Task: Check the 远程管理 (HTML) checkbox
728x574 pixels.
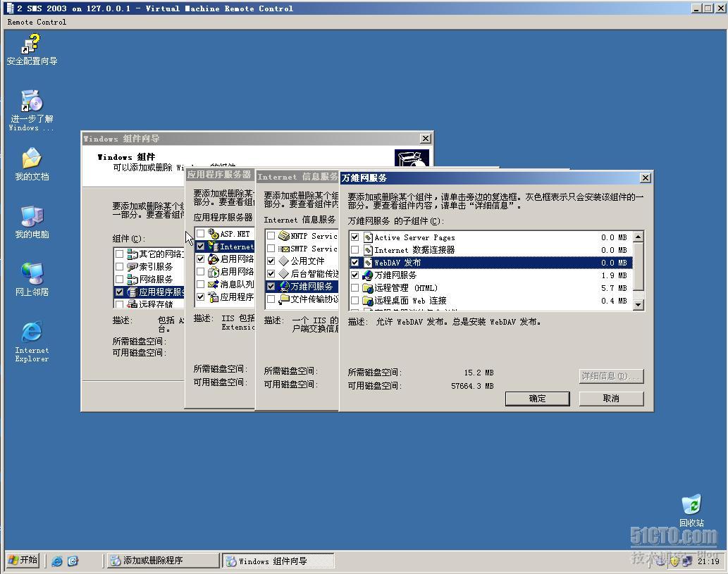Action: click(x=354, y=287)
